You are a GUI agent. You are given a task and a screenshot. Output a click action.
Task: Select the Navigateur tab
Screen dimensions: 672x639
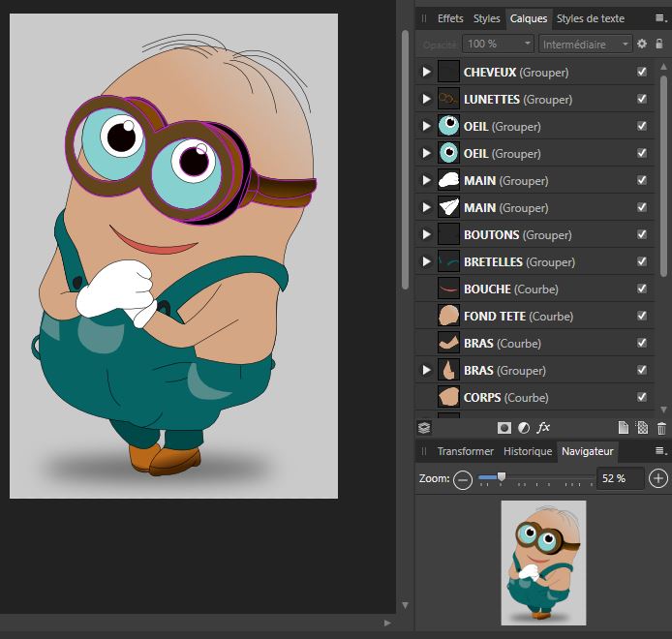(587, 451)
